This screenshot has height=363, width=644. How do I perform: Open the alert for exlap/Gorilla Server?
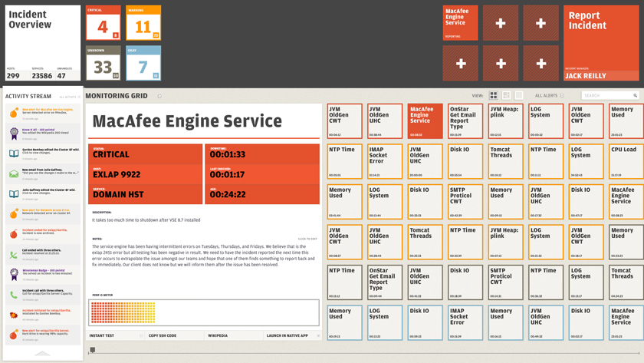pos(43,335)
